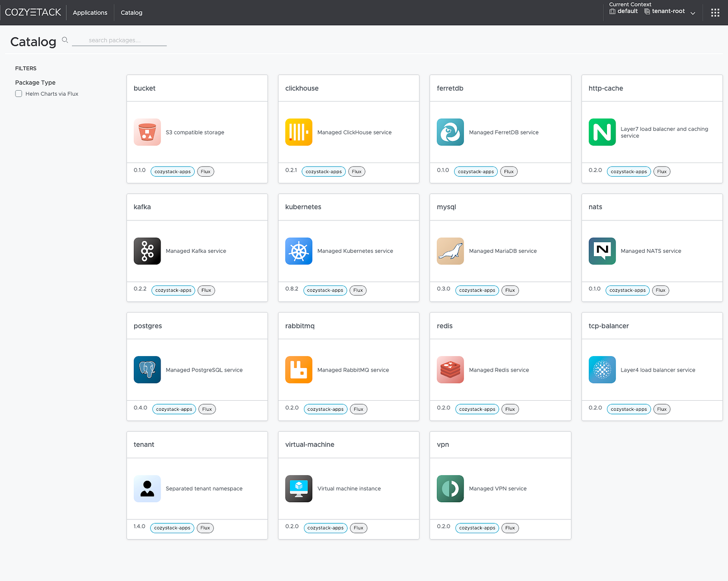Click version 0.4.0 on postgres card
The image size is (728, 581).
tap(141, 408)
